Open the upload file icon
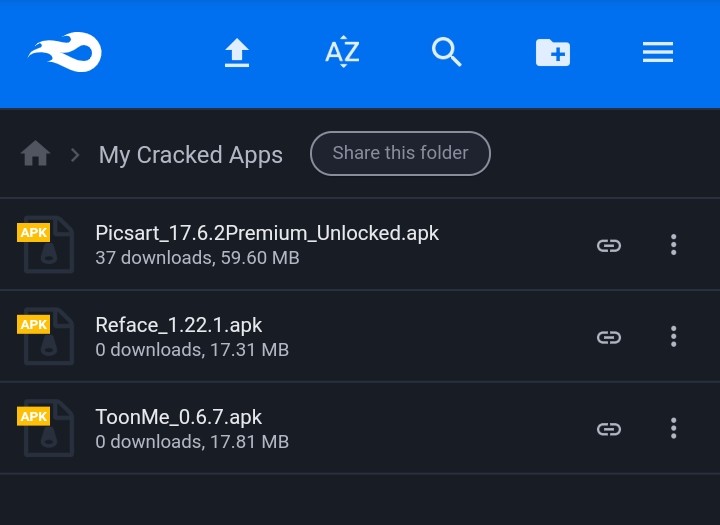This screenshot has height=525, width=720. [237, 52]
